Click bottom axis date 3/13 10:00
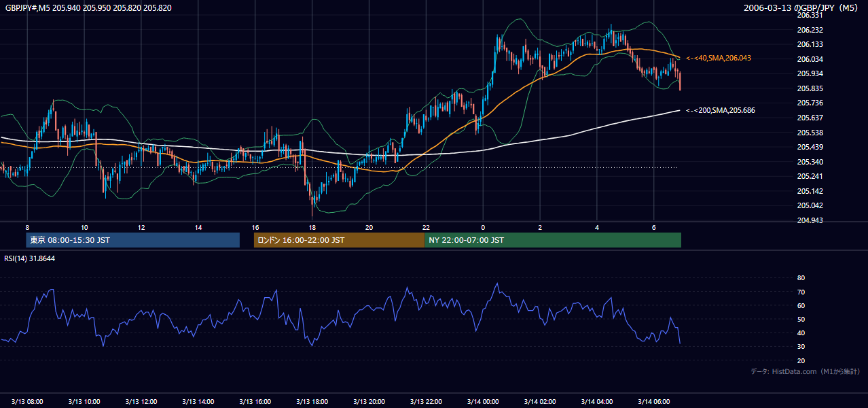 coord(84,402)
